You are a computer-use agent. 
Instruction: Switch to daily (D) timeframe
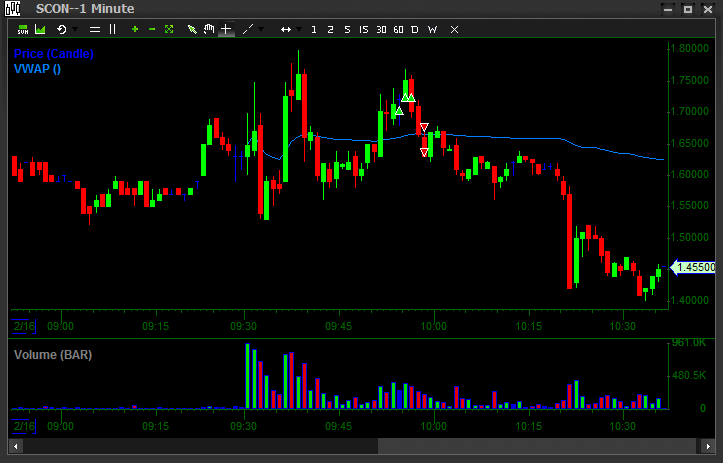click(415, 30)
